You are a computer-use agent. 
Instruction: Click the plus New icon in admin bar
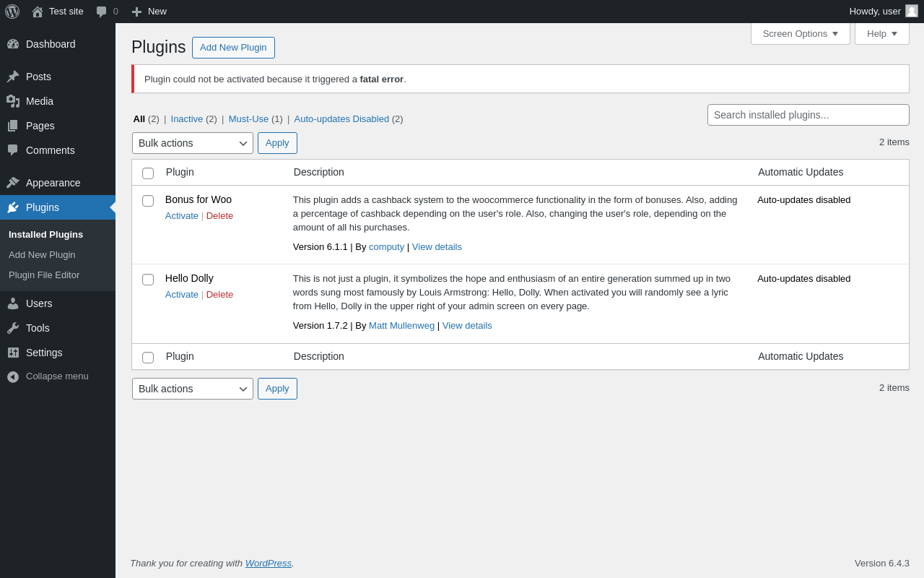point(136,12)
